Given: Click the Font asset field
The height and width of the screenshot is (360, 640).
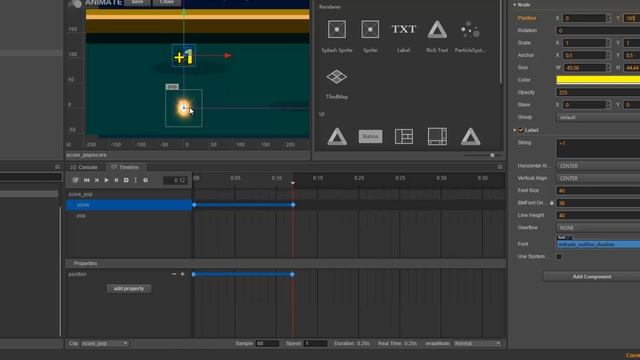Looking at the screenshot, I should [598, 244].
